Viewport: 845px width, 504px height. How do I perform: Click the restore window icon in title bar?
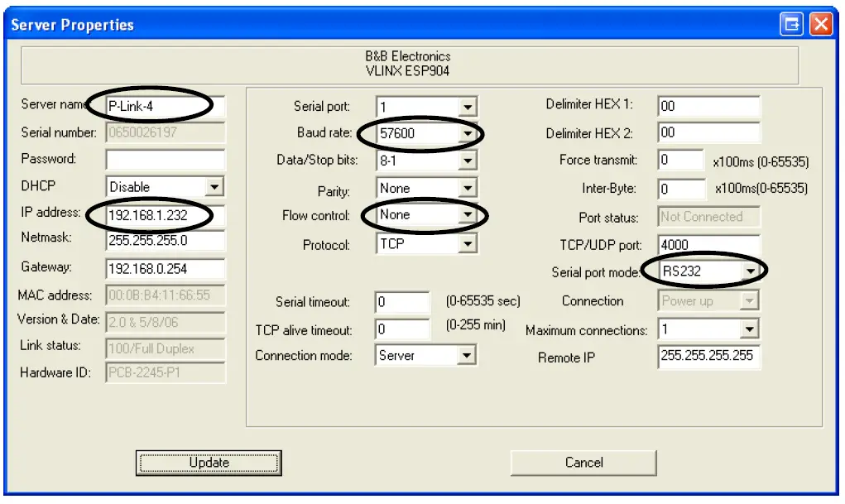pos(791,24)
